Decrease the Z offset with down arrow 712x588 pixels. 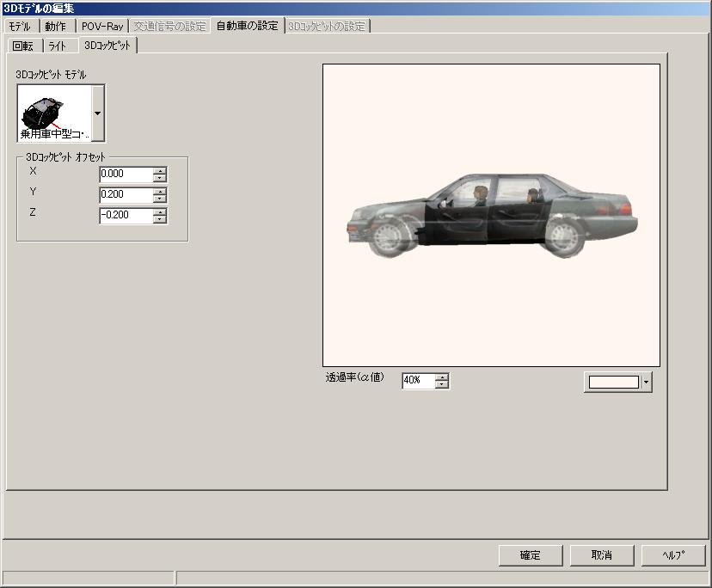pos(159,219)
